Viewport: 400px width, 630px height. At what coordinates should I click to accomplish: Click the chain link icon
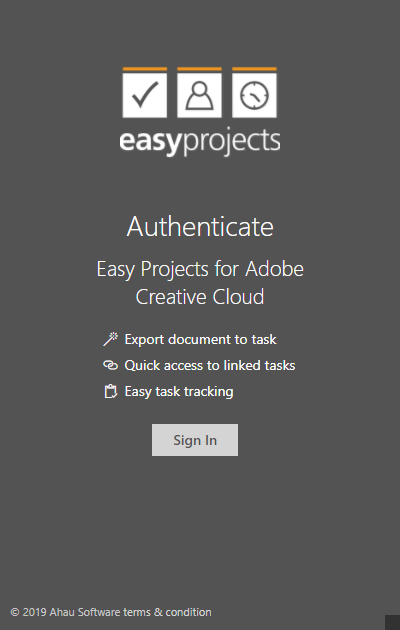[x=110, y=365]
